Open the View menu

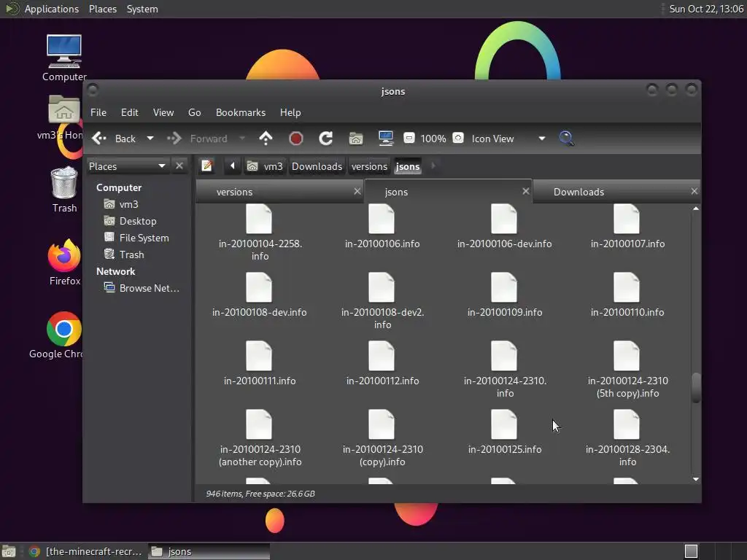pyautogui.click(x=163, y=112)
